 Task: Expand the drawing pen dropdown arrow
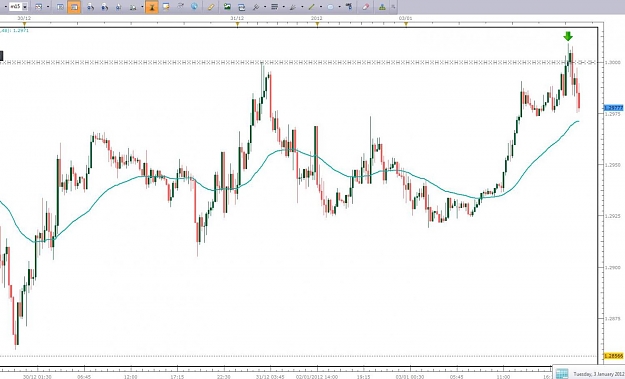pyautogui.click(x=302, y=7)
